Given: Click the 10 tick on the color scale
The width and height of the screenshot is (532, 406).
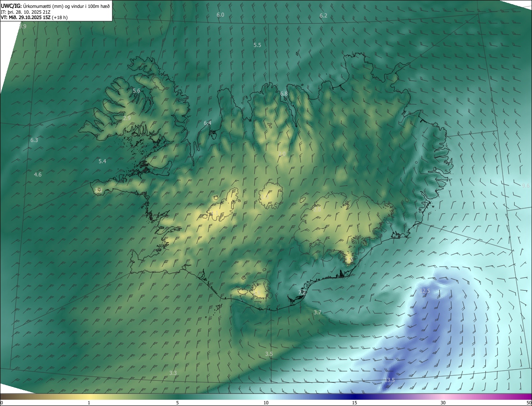Looking at the screenshot, I should [x=266, y=403].
